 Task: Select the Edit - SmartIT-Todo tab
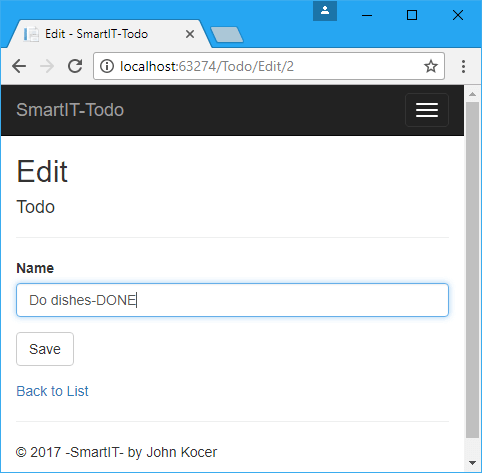point(96,34)
